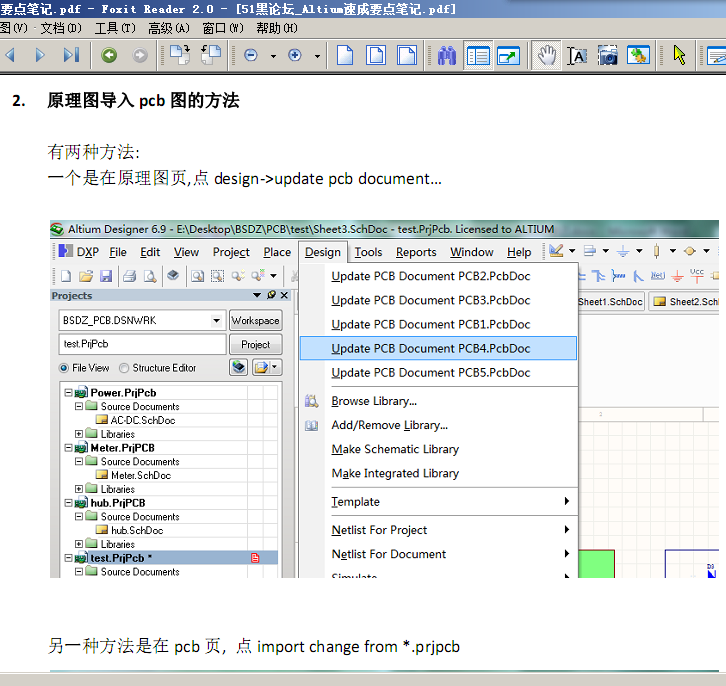The width and height of the screenshot is (726, 686).
Task: Open the 工具(T) menu
Action: (114, 28)
